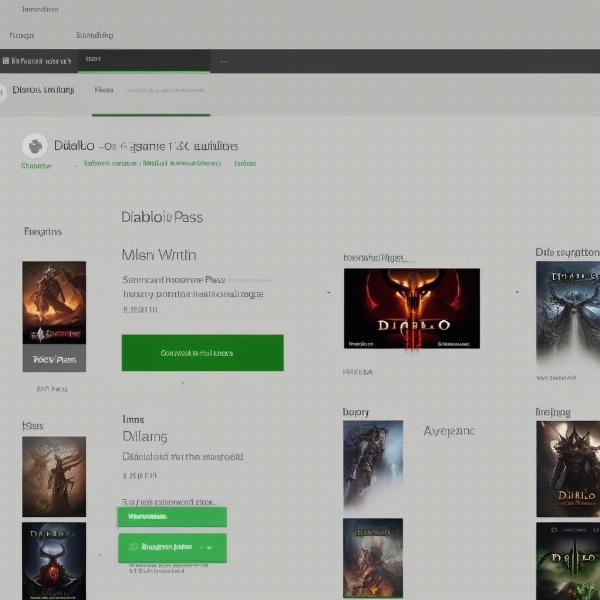Open the fiery demon cover above the grey Pass label
The image size is (600, 600).
pyautogui.click(x=54, y=303)
